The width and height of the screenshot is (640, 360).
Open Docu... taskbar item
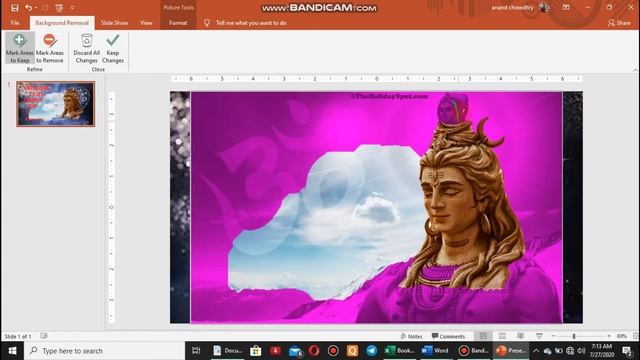(x=228, y=351)
